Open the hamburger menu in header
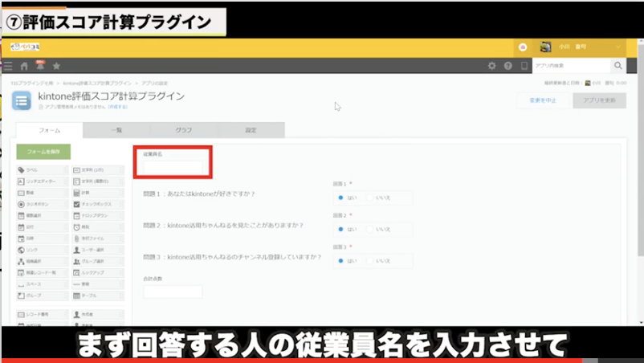This screenshot has width=644, height=363. click(8, 66)
